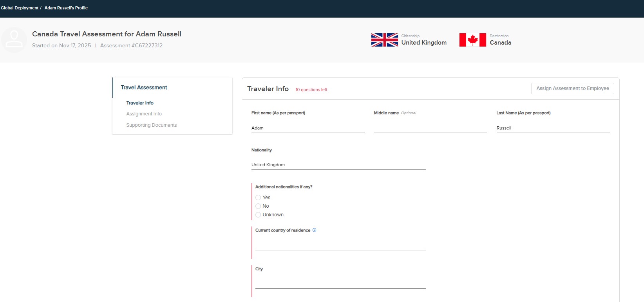Open the Traveler Info section
The image size is (644, 302).
coord(140,103)
